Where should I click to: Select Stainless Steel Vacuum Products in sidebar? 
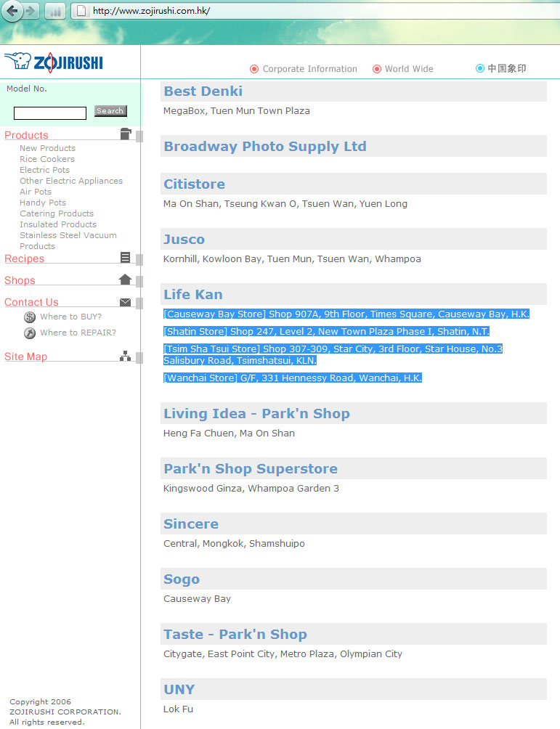point(68,241)
